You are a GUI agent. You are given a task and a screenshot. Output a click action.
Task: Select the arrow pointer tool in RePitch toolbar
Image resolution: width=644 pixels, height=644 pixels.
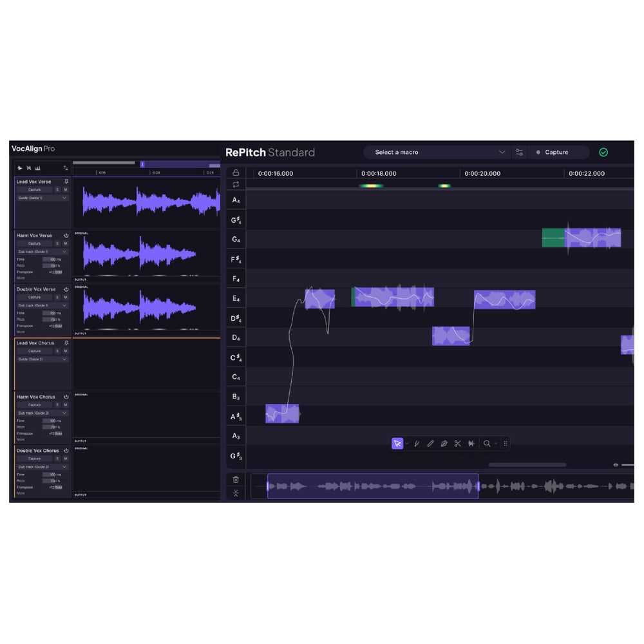397,444
